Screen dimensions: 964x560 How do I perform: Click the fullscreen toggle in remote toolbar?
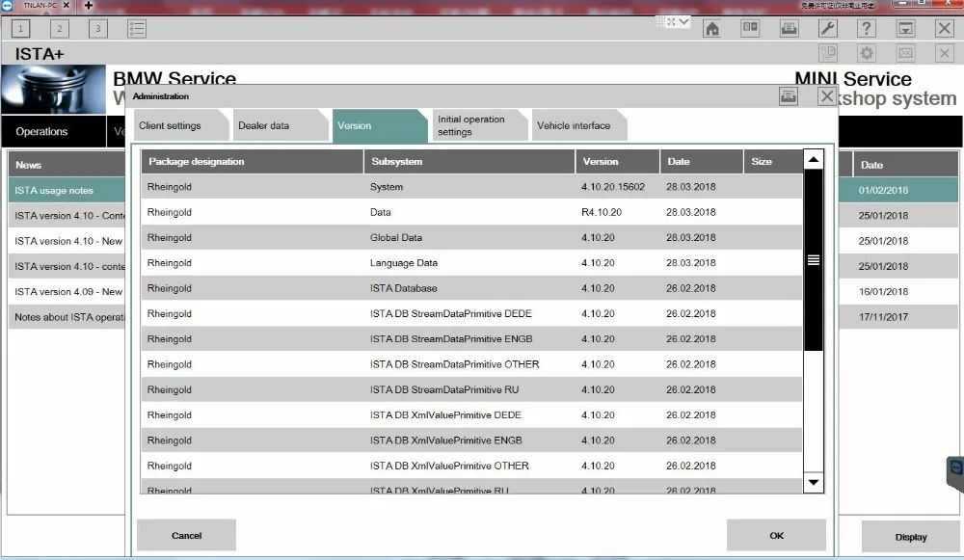point(671,21)
